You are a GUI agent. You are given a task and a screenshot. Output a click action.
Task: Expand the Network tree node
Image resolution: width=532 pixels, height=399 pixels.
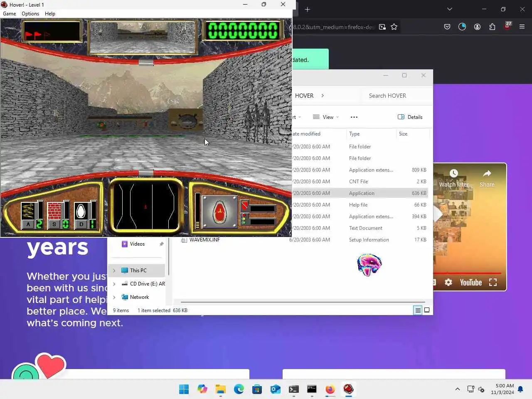click(x=114, y=297)
